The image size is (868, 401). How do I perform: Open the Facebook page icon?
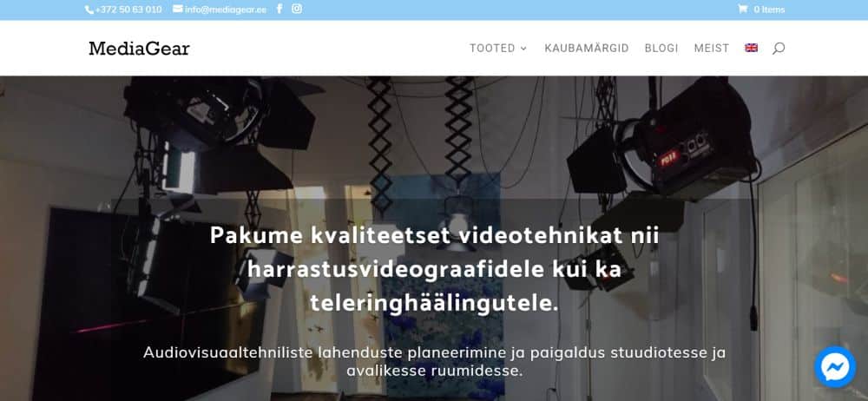pyautogui.click(x=279, y=9)
